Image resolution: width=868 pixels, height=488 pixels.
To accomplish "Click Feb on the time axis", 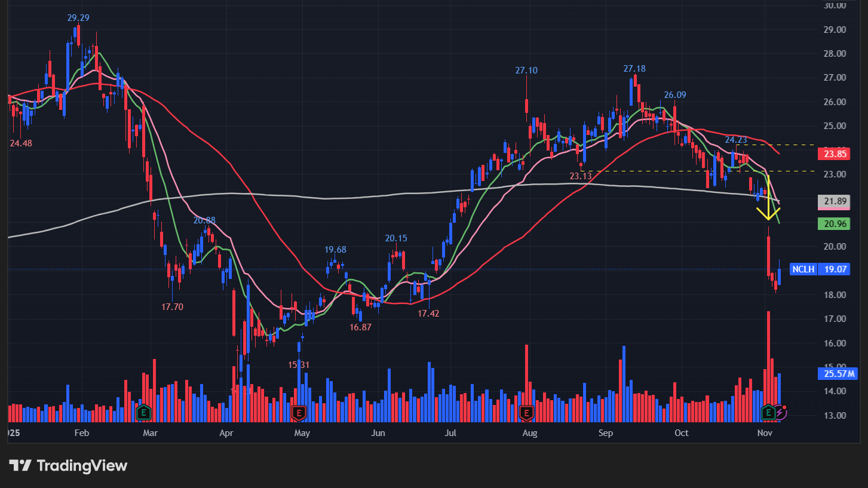I will point(81,433).
